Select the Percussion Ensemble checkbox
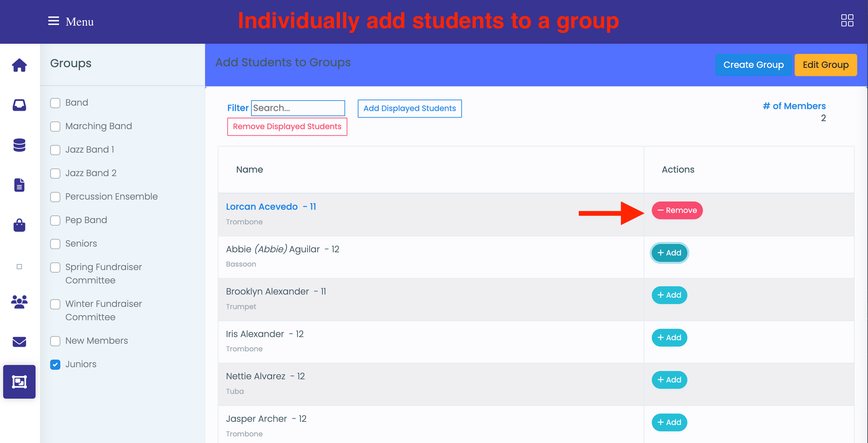The width and height of the screenshot is (868, 443). point(55,197)
